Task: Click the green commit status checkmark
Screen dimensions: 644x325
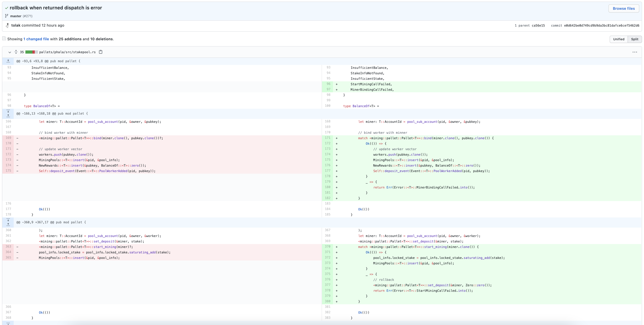Action: (6, 8)
